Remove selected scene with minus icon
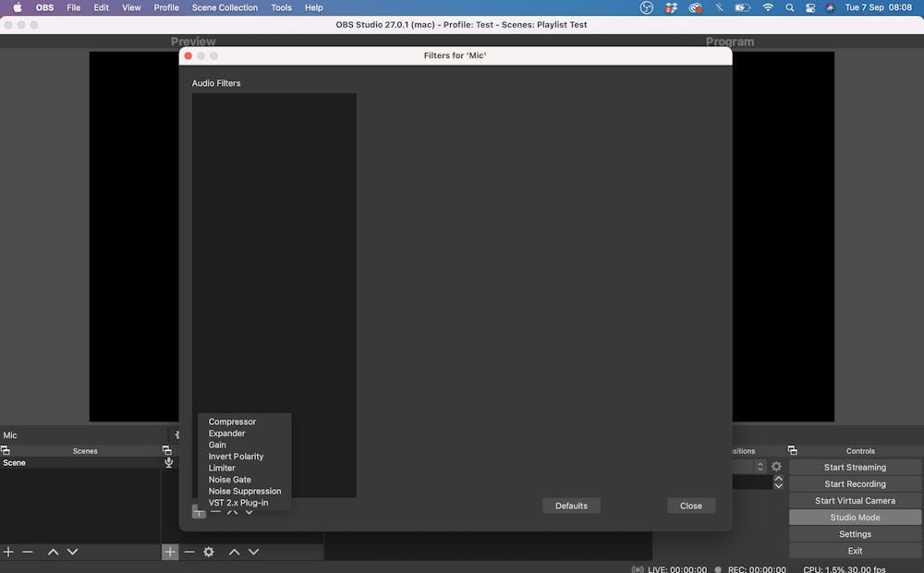 27,552
